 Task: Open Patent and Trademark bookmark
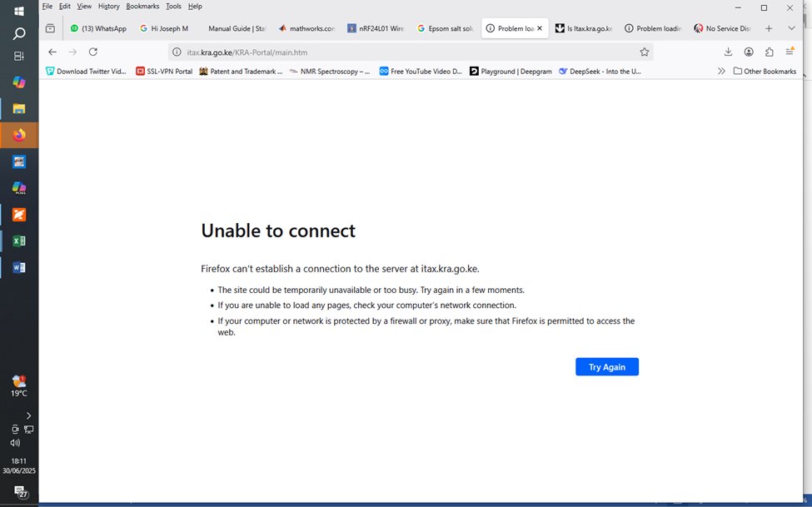pyautogui.click(x=241, y=72)
